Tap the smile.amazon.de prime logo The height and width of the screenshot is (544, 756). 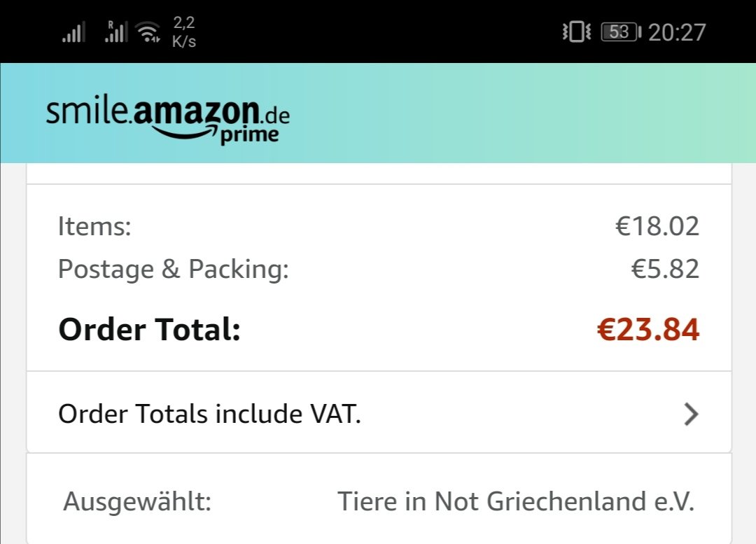[168, 120]
